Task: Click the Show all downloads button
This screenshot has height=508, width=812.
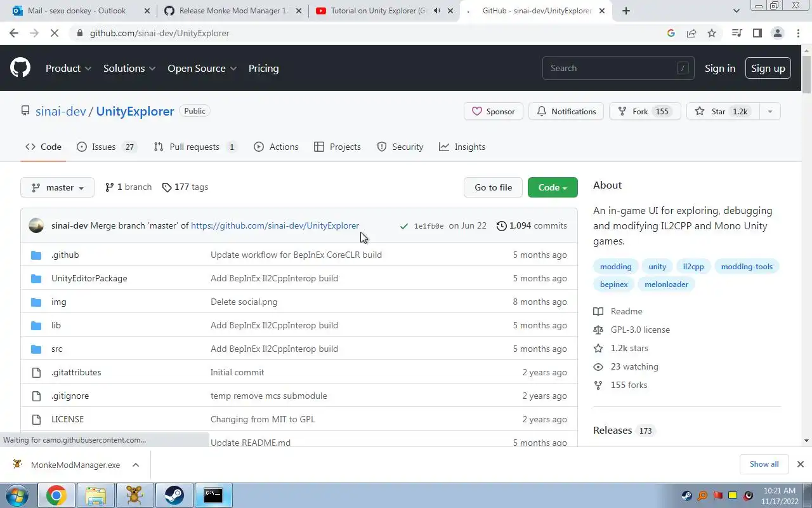Action: click(x=764, y=464)
